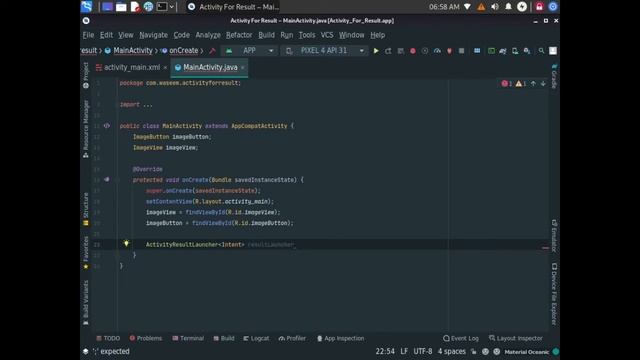Click the yellow warning count indicator
This screenshot has width=640, height=360.
coord(520,84)
